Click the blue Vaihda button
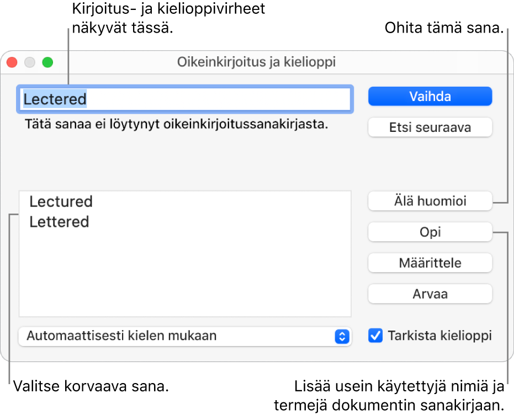The width and height of the screenshot is (514, 420). coord(430,97)
